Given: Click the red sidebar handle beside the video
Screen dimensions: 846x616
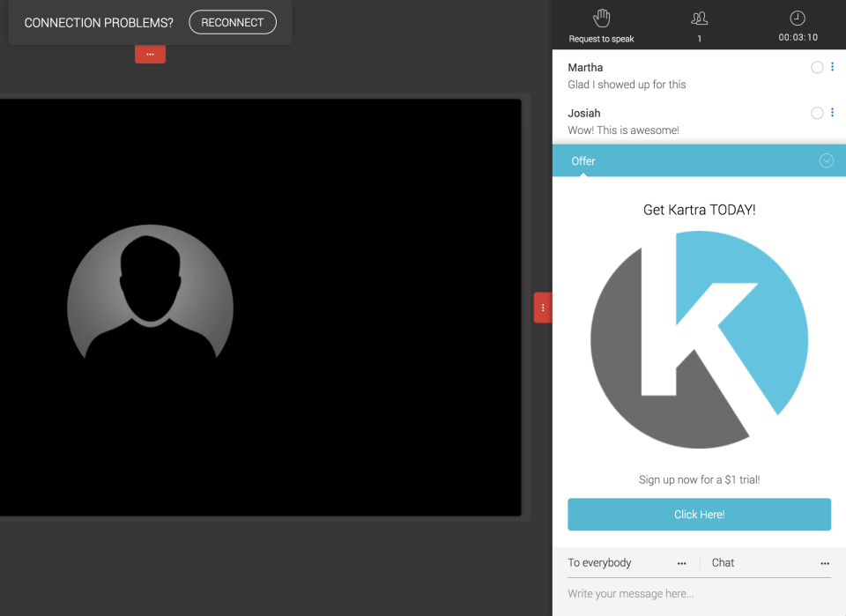Looking at the screenshot, I should [x=542, y=308].
